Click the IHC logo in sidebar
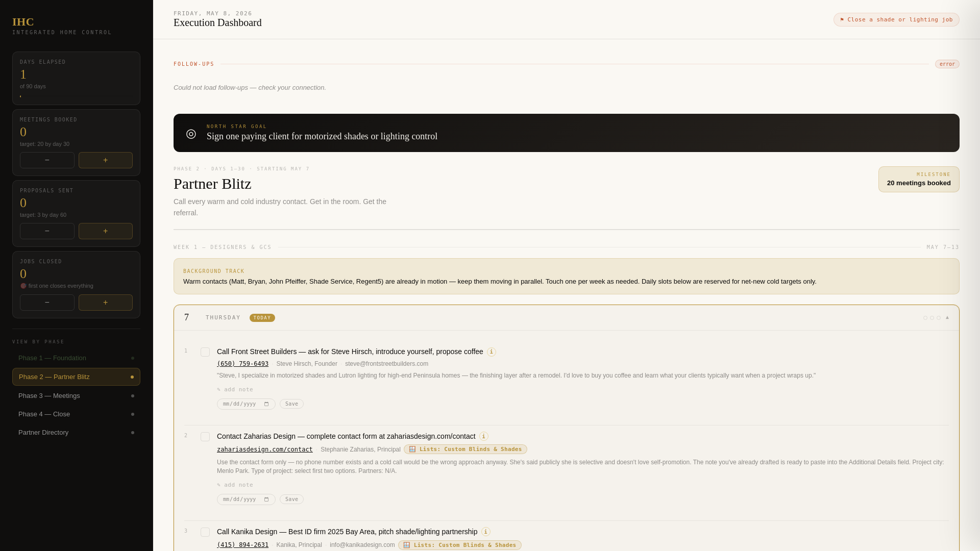This screenshot has width=980, height=551. (x=23, y=22)
